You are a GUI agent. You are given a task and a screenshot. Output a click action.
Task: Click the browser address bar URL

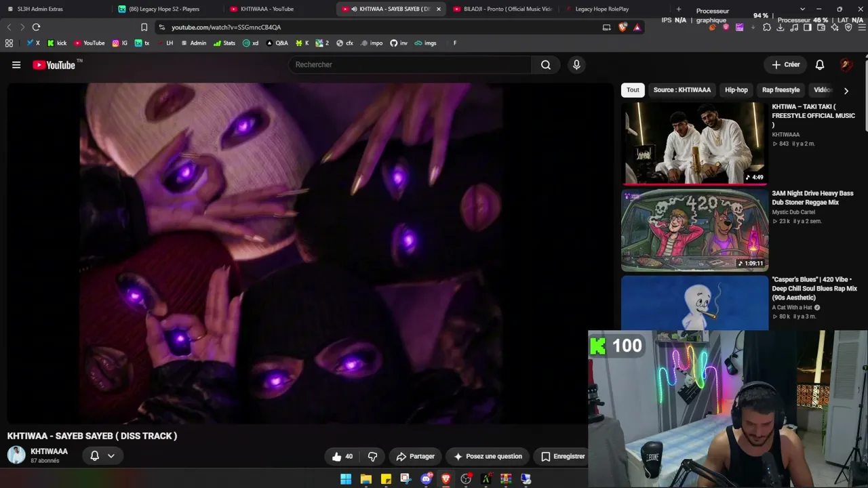(226, 27)
